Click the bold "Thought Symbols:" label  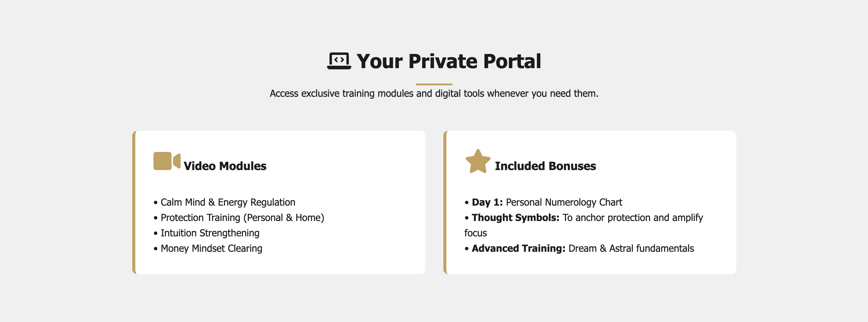(515, 218)
